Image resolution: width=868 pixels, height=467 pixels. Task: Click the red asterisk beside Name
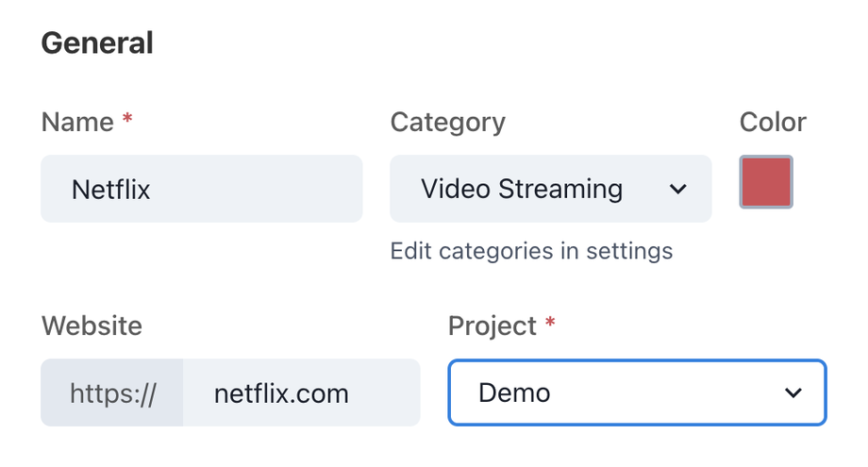coord(127,122)
